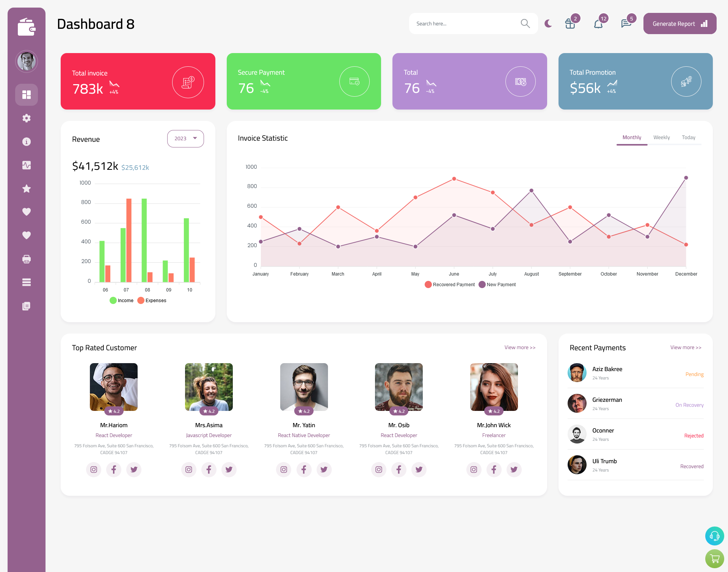Click Generate Report button

(679, 23)
